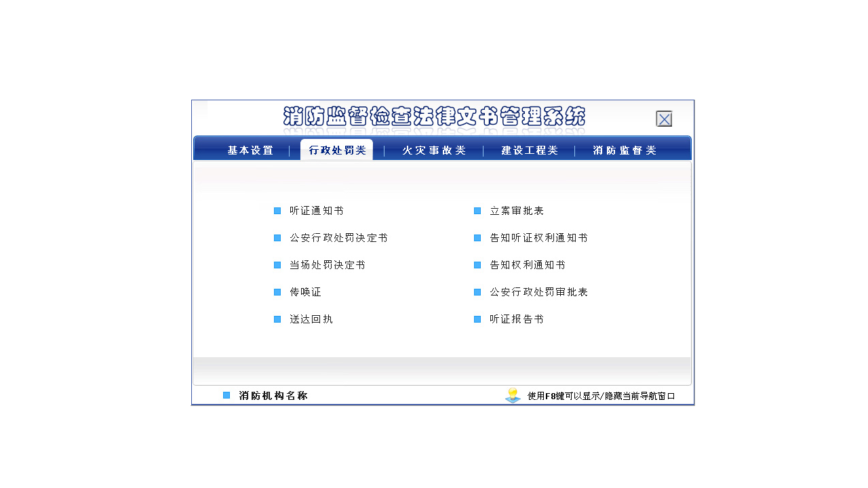Open the 告知听证权利通知书 document

tap(539, 238)
